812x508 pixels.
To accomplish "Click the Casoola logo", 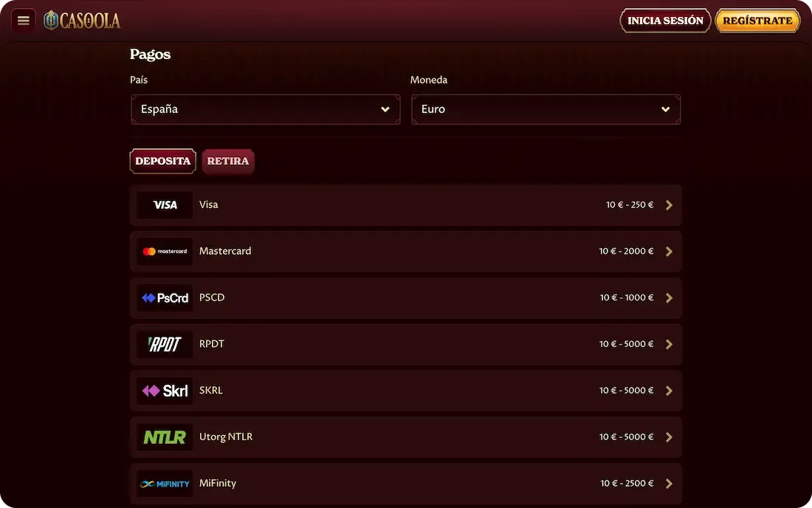I will click(82, 21).
